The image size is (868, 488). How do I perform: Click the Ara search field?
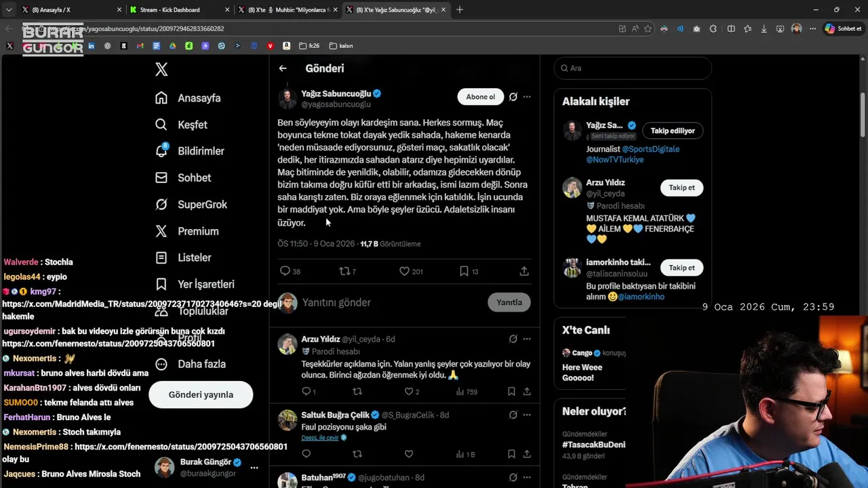coord(633,68)
